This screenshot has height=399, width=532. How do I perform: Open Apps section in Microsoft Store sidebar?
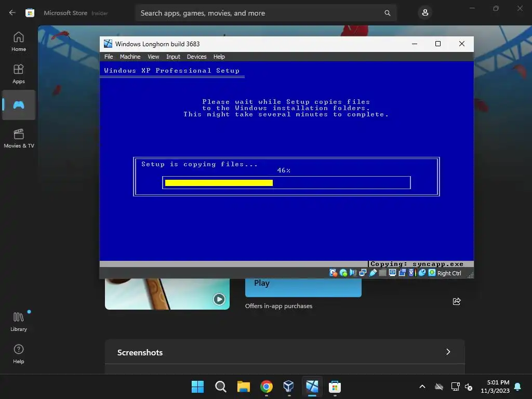pos(19,74)
